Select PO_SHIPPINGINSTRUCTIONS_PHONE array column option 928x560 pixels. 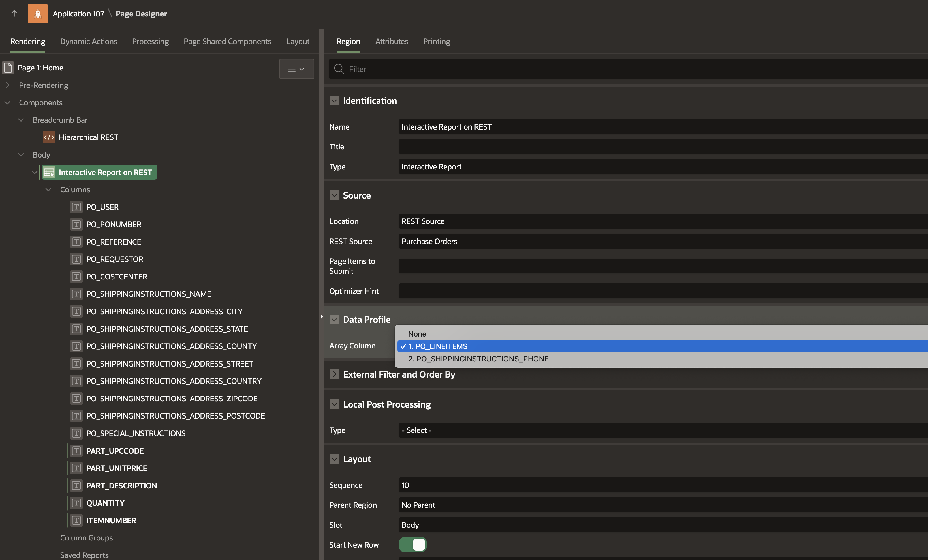478,359
